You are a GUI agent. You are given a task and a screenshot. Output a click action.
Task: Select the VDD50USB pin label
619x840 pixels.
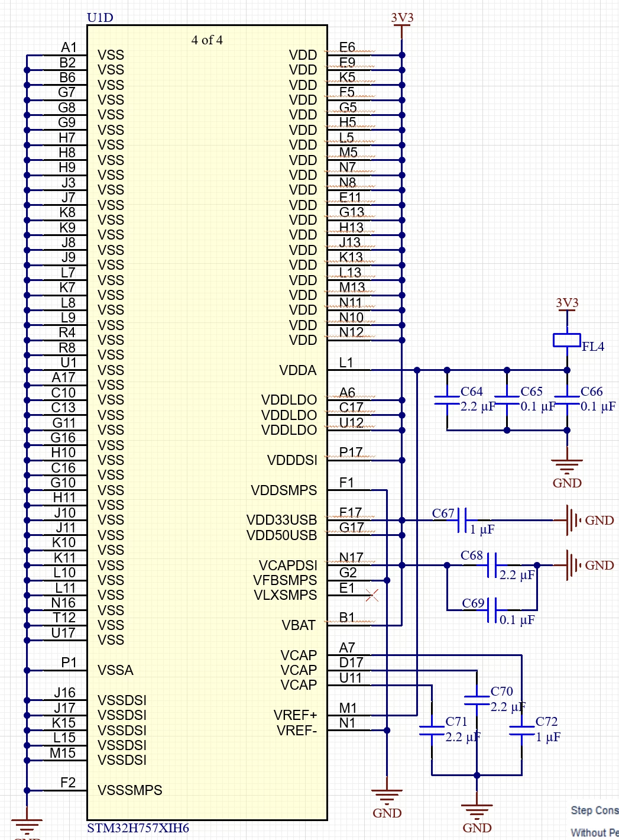[282, 535]
